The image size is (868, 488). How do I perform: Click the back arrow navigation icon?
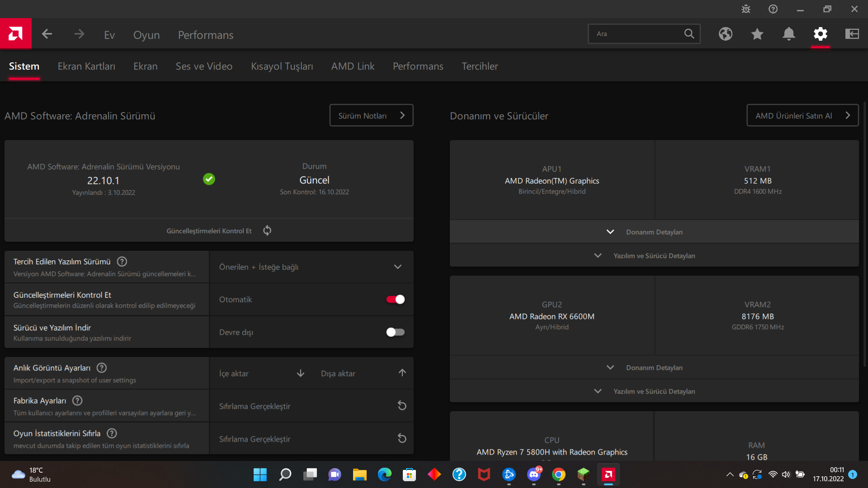[47, 34]
